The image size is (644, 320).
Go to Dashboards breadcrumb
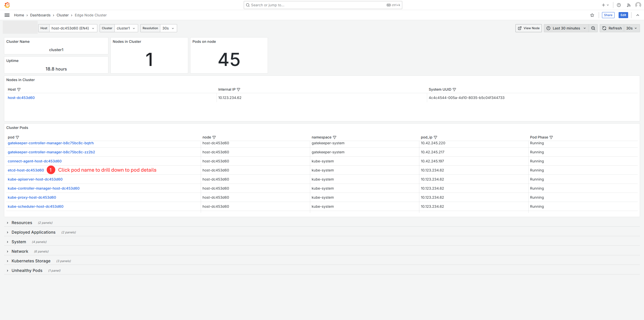coord(40,15)
